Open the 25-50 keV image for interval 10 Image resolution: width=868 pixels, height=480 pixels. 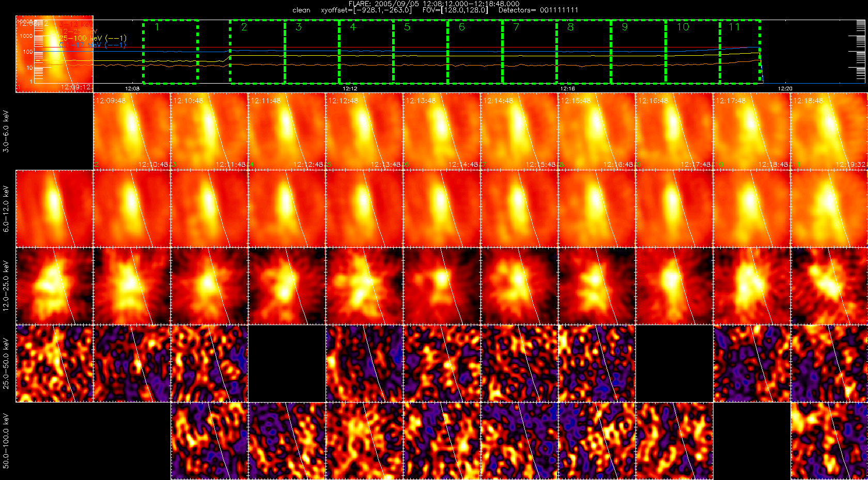752,364
